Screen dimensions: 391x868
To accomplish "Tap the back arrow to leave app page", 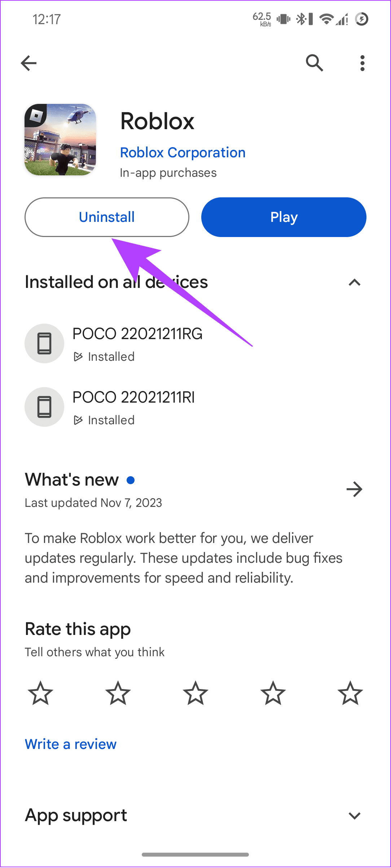I will pos(29,63).
